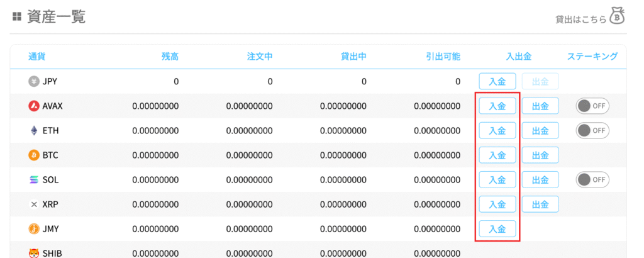Toggle AVAX staking switch
The width and height of the screenshot is (644, 258).
click(x=592, y=106)
